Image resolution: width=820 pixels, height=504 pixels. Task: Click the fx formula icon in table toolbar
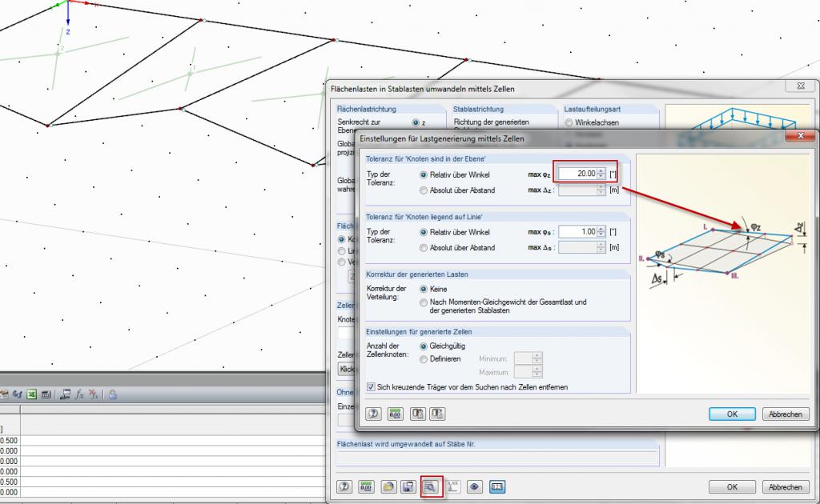79,394
